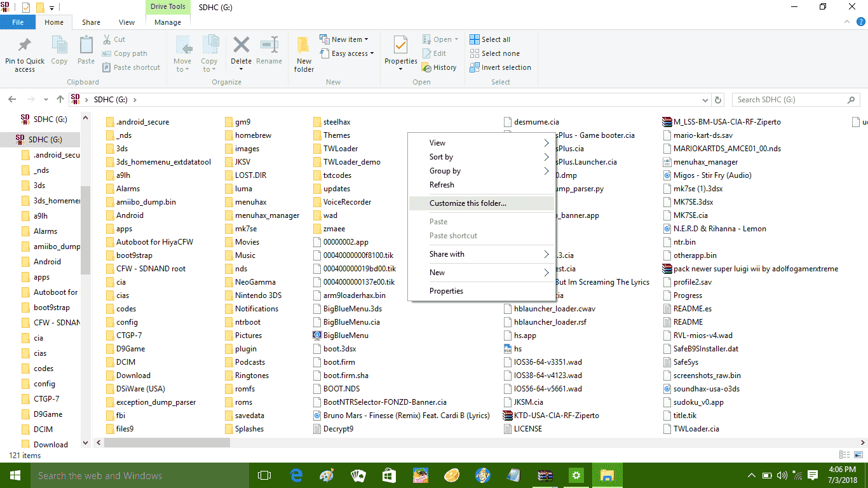Image resolution: width=868 pixels, height=488 pixels.
Task: Open the ribbon Open dropdown button
Action: click(440, 39)
